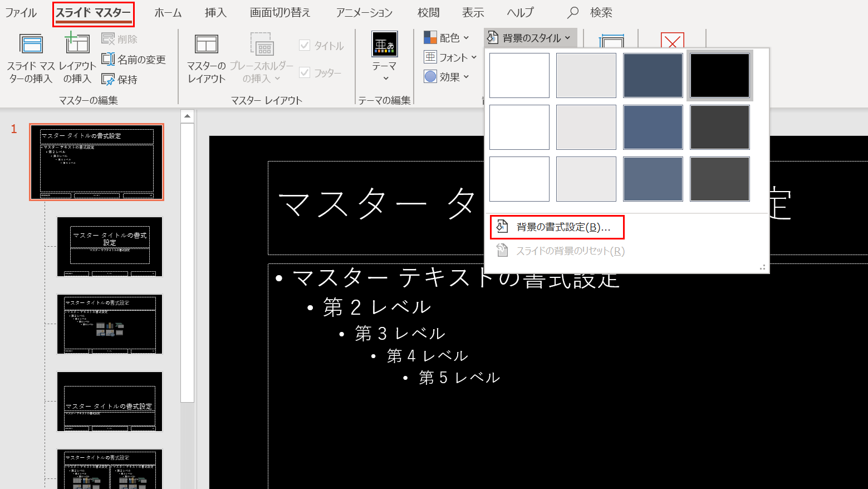Expand the Effects (効果) dropdown

click(x=447, y=77)
